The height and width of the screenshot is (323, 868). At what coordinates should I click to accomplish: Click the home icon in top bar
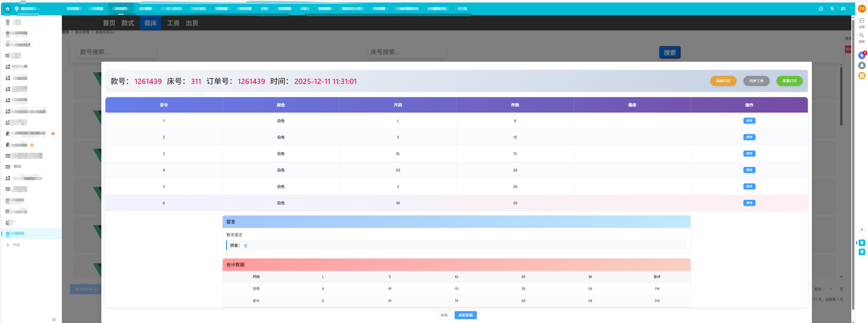(x=7, y=9)
